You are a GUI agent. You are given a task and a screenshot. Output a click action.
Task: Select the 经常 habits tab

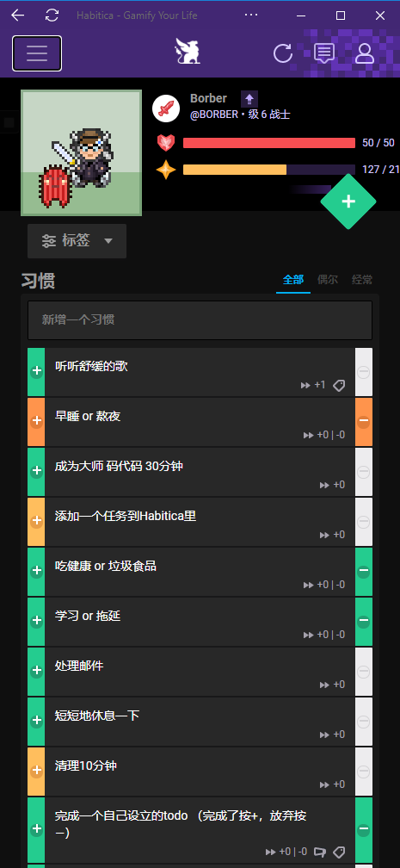362,280
